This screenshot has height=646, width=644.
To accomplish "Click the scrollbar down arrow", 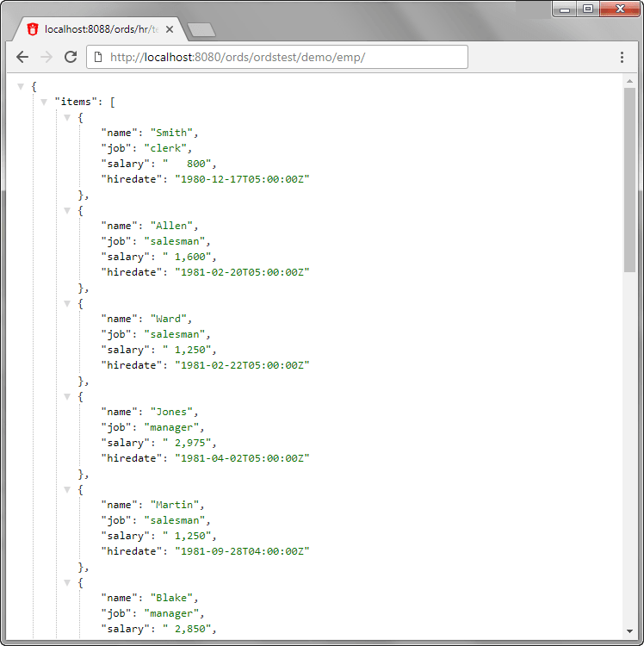I will pos(629,630).
